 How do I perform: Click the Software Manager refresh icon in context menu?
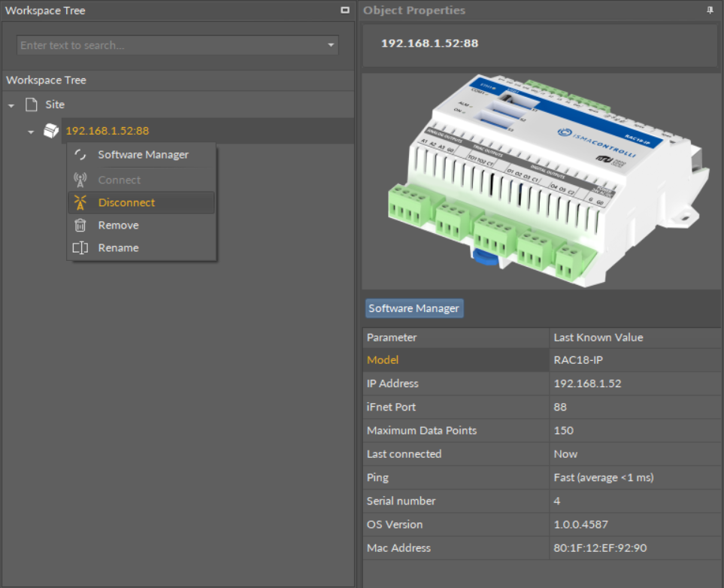click(x=80, y=155)
